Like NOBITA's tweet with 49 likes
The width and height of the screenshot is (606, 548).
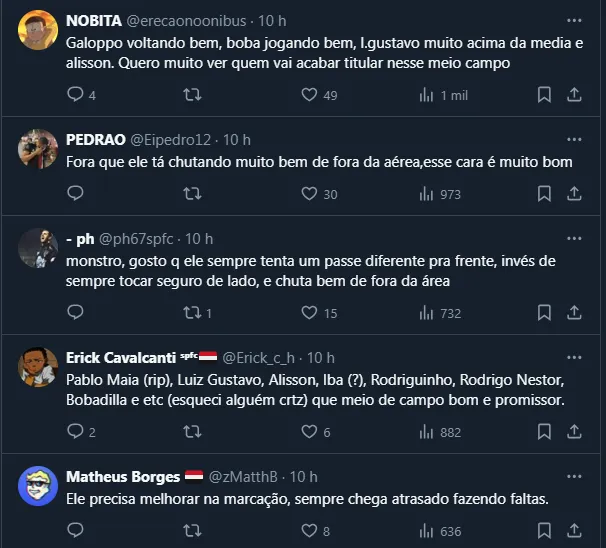[310, 95]
